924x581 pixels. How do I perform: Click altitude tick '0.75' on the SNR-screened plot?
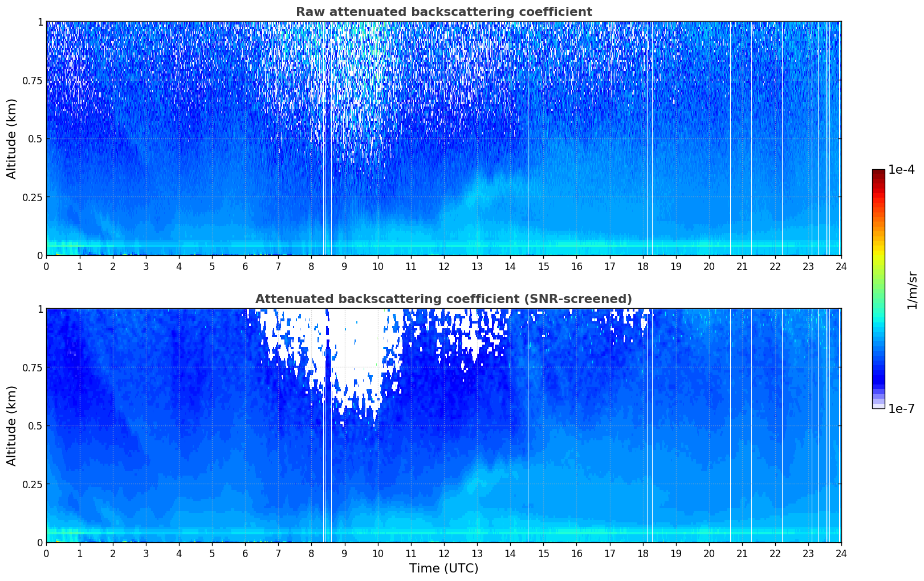point(32,367)
